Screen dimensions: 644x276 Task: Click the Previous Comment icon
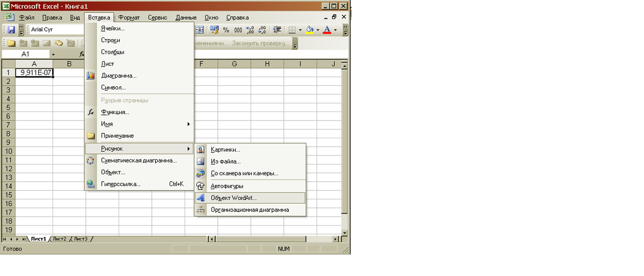[x=23, y=43]
